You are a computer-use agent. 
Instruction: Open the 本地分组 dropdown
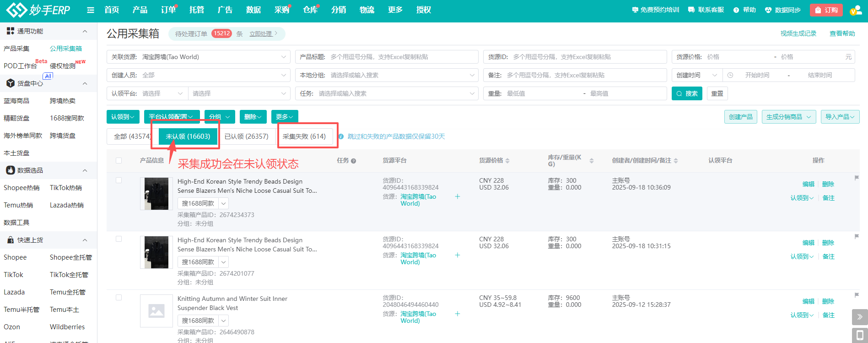tap(387, 75)
